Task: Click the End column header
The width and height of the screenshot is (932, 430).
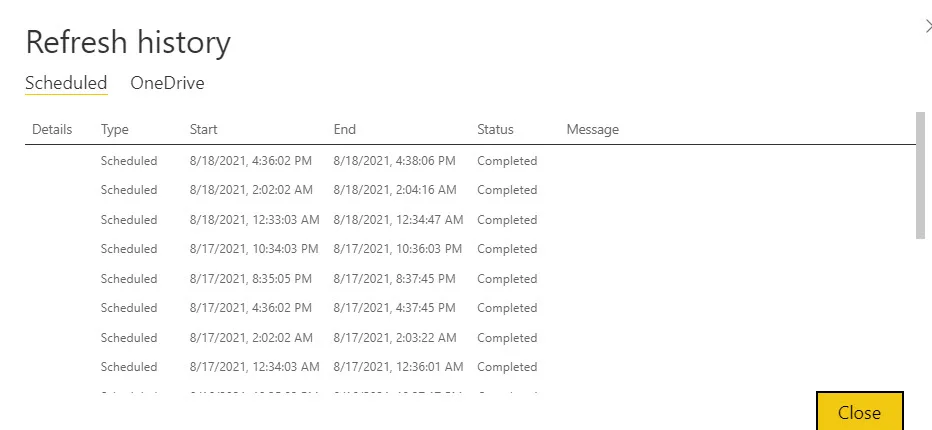Action: (344, 129)
